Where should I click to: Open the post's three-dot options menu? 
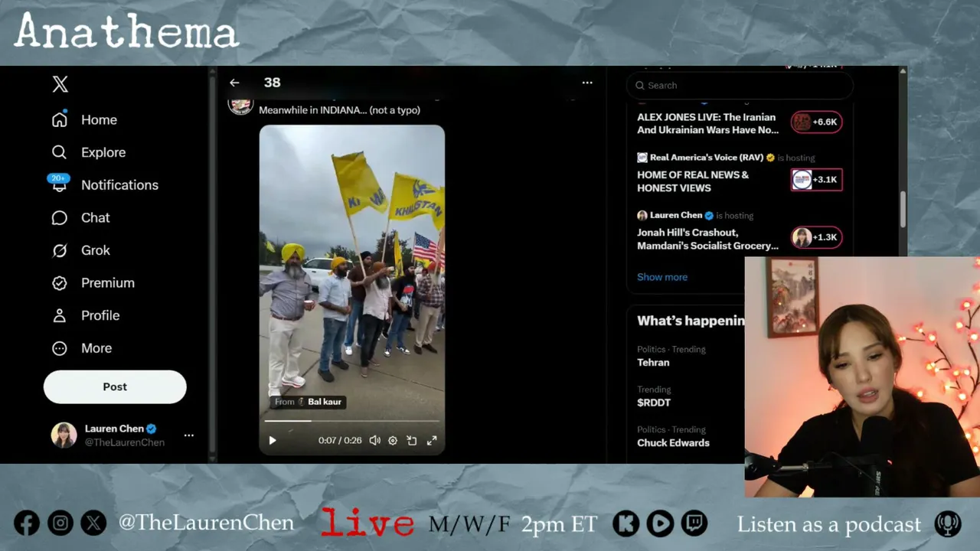pyautogui.click(x=587, y=83)
